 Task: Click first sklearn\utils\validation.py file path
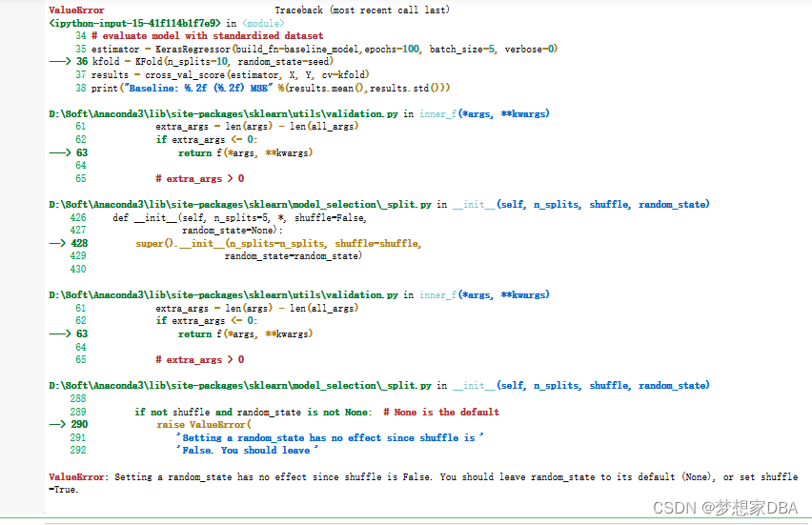223,114
